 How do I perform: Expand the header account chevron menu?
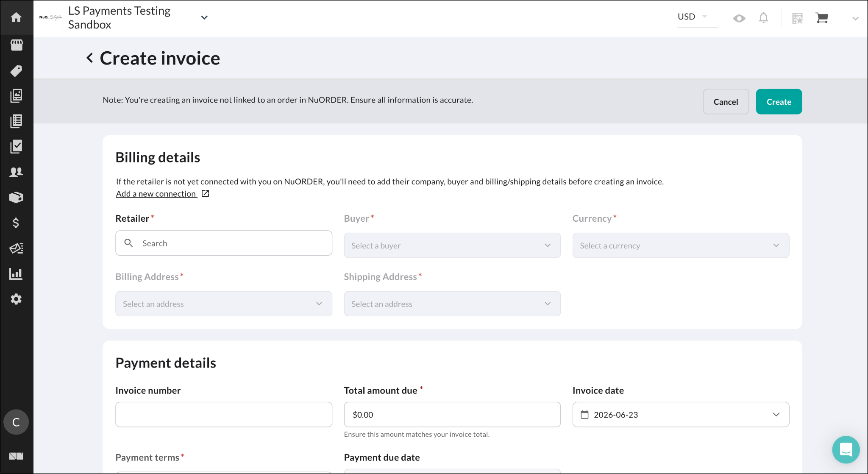tap(855, 18)
